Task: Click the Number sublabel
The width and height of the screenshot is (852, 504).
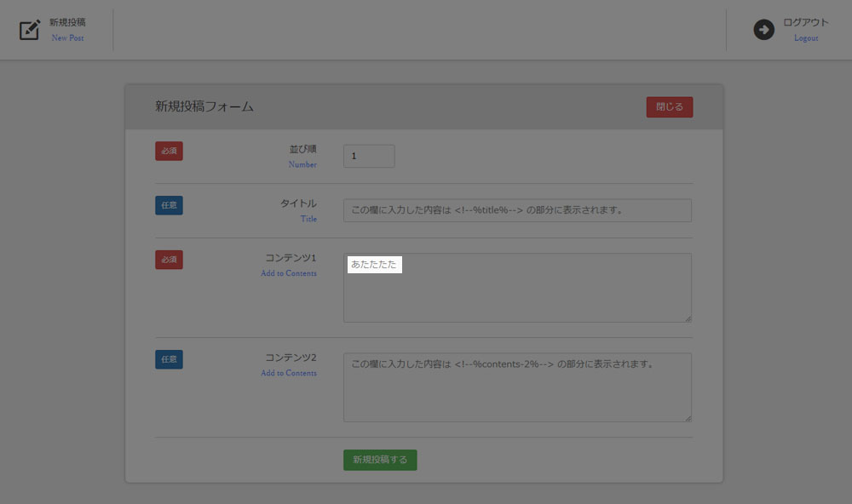Action: 302,164
